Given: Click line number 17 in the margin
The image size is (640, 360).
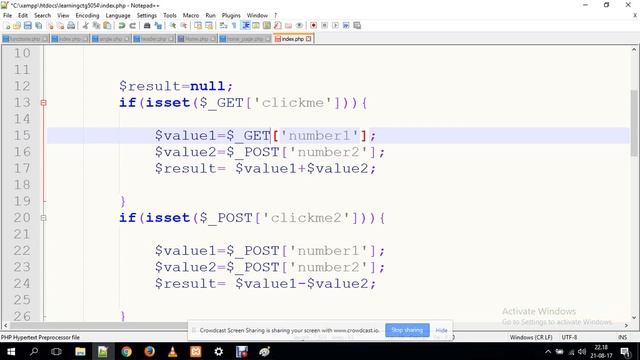Looking at the screenshot, I should click(x=22, y=168).
